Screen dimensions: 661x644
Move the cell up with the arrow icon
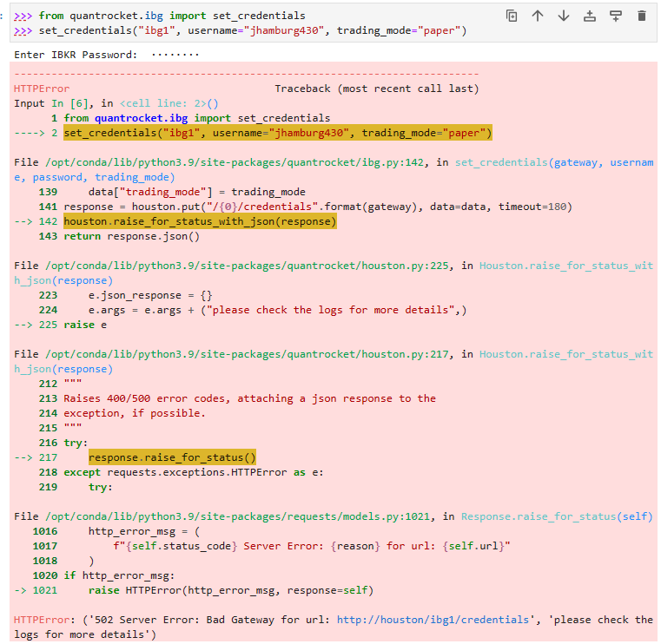pyautogui.click(x=538, y=16)
